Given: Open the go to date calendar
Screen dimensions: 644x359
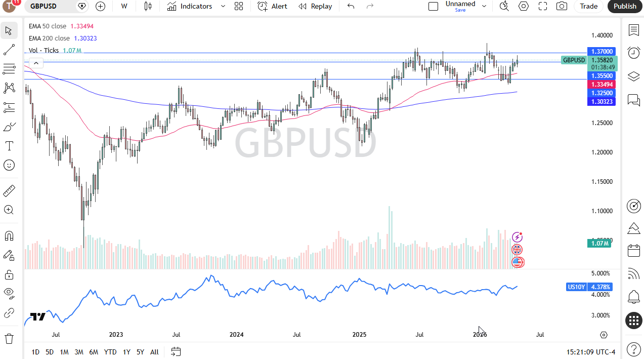Looking at the screenshot, I should click(176, 351).
